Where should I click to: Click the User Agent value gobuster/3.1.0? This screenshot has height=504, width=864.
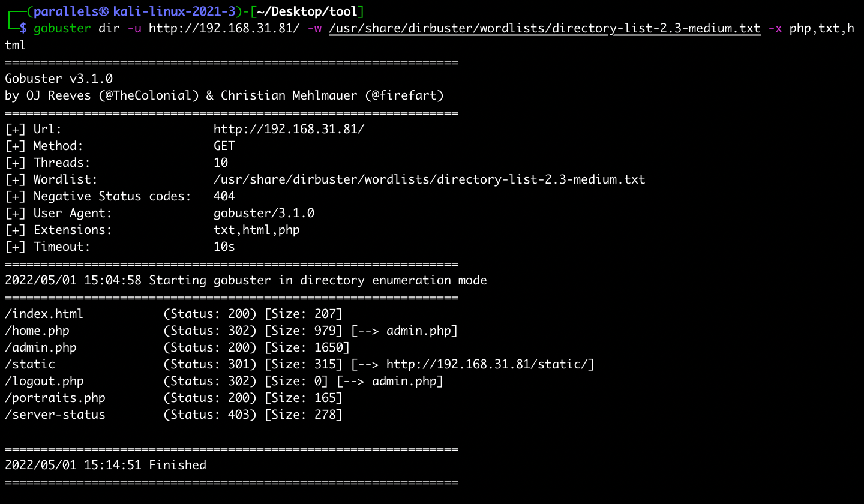point(263,213)
